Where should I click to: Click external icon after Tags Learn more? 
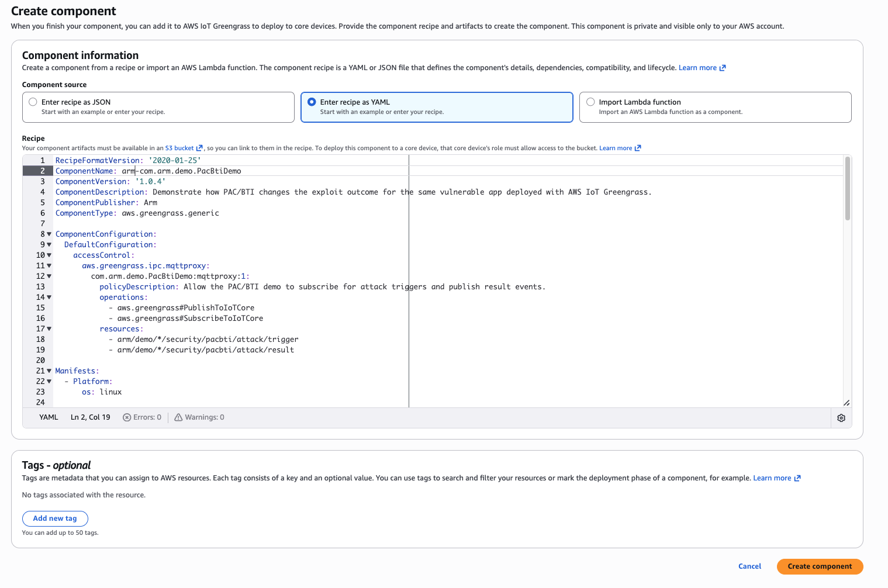click(x=797, y=478)
